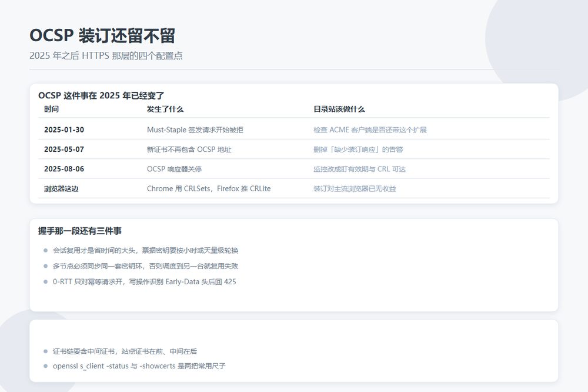Click bullet text starting '0-RTT 只对幂等请求开'
588x392 pixels.
(x=145, y=281)
